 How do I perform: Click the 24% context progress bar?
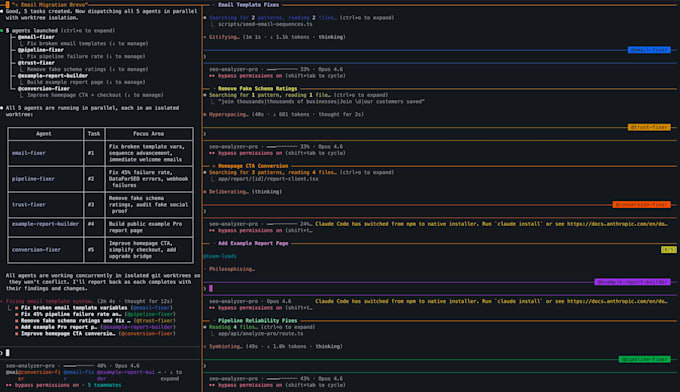coord(282,224)
